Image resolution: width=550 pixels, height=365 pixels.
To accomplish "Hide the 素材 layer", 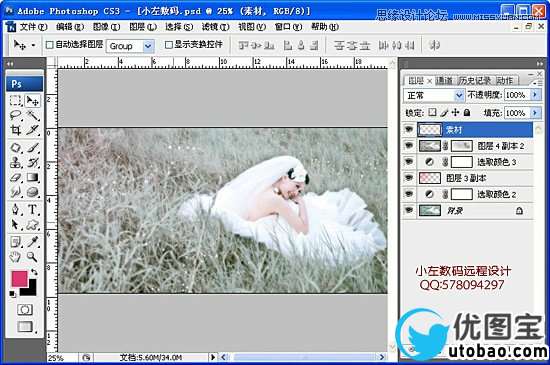I will pos(409,129).
